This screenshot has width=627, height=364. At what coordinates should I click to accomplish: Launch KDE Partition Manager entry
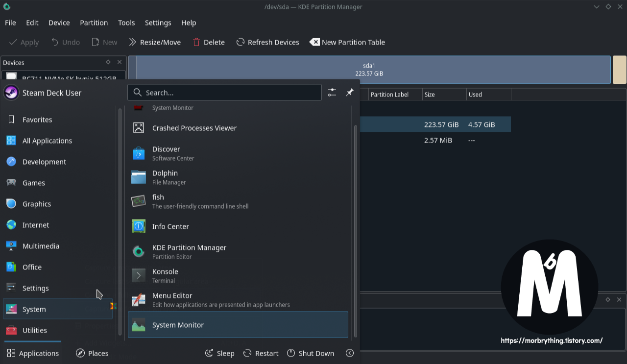(238, 252)
